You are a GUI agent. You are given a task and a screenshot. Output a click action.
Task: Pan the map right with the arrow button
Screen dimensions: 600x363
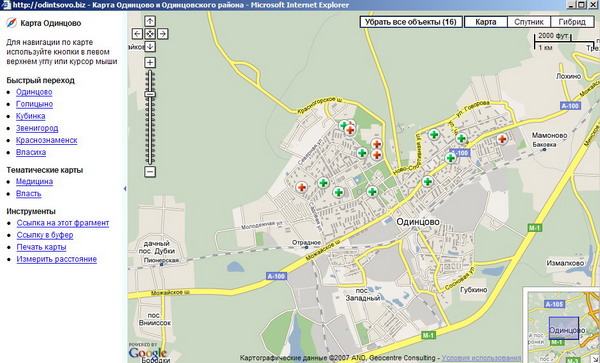[163, 34]
